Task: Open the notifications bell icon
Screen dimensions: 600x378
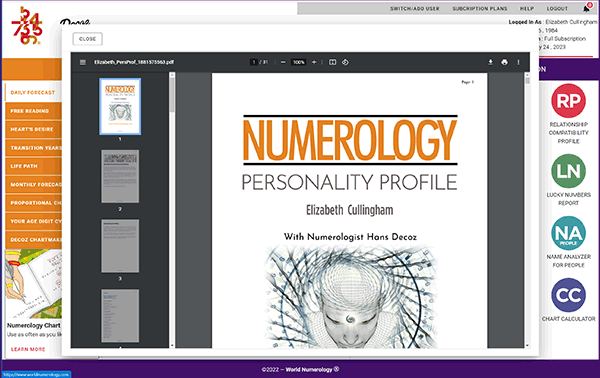Action: (x=587, y=8)
